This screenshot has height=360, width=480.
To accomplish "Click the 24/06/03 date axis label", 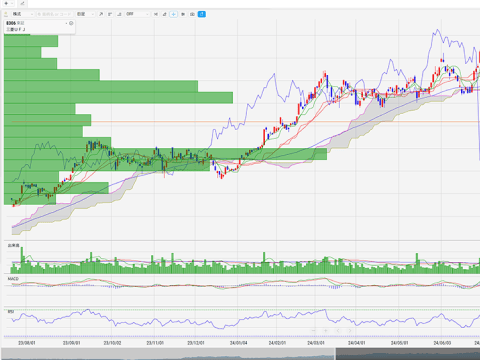I will point(442,343).
